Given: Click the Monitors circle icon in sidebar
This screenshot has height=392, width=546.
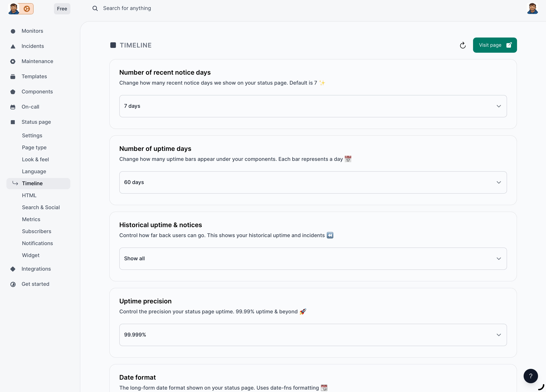Looking at the screenshot, I should (x=13, y=31).
